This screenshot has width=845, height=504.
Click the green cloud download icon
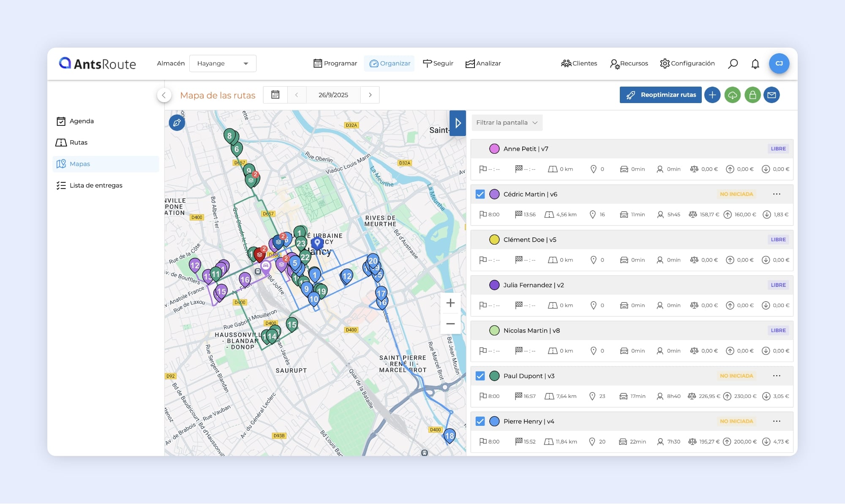tap(732, 95)
